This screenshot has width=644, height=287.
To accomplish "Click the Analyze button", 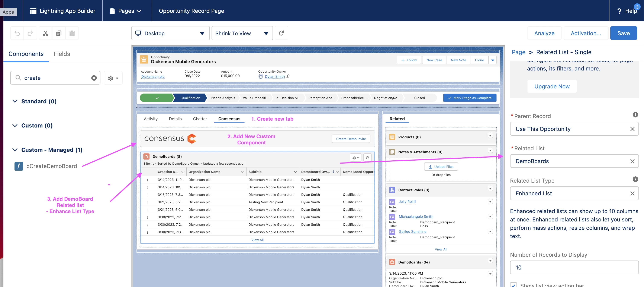I will pos(544,33).
